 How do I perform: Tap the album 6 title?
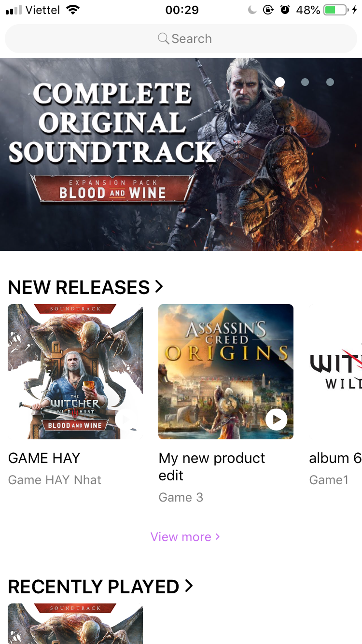(x=335, y=458)
